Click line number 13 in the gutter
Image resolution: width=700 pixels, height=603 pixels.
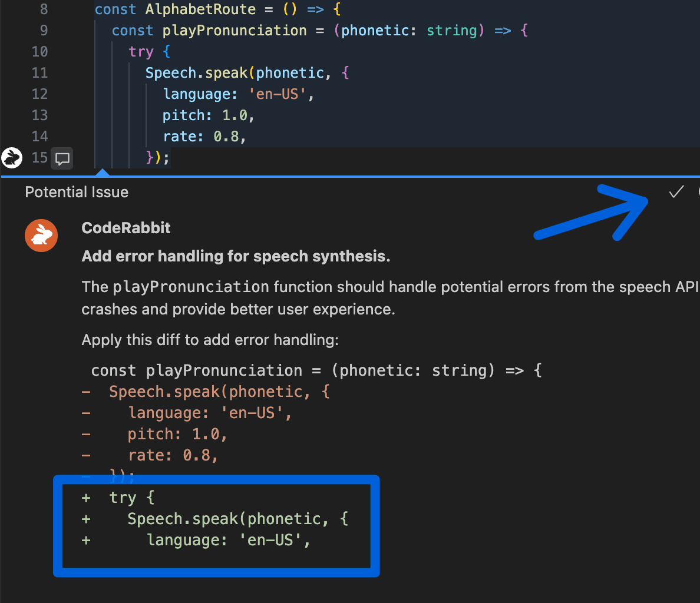pyautogui.click(x=39, y=115)
